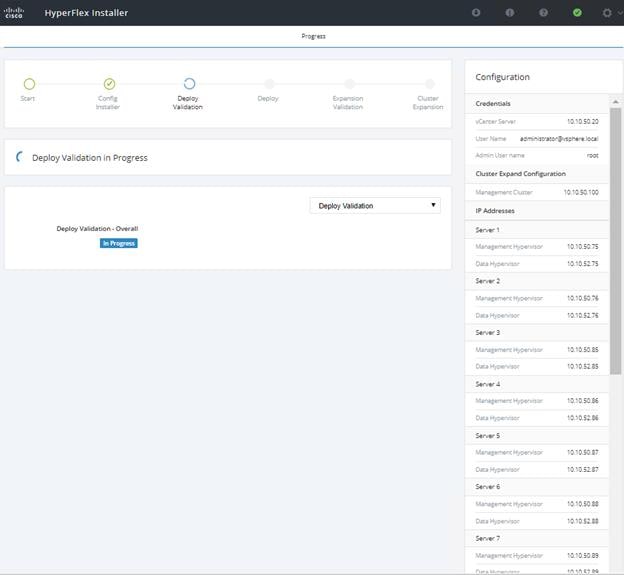Click Management Hypervisor IP 10.10.50.85
Viewport: 624px width, 575px height.
[583, 349]
